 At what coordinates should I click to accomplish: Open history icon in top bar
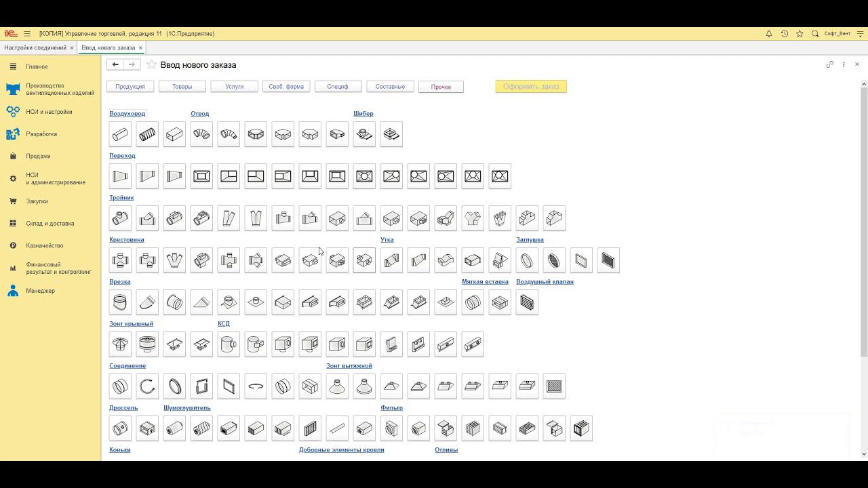coord(785,33)
